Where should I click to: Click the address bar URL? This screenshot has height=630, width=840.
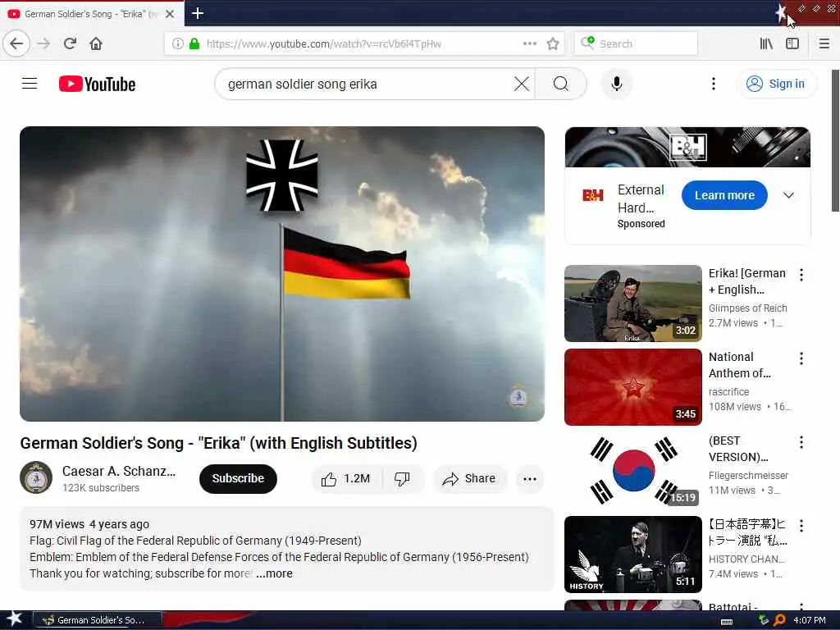(323, 43)
